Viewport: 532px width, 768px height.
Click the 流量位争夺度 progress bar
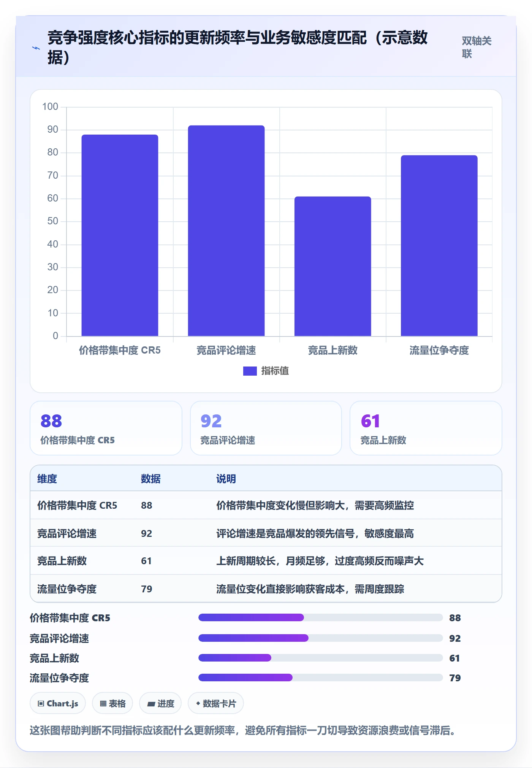click(320, 678)
